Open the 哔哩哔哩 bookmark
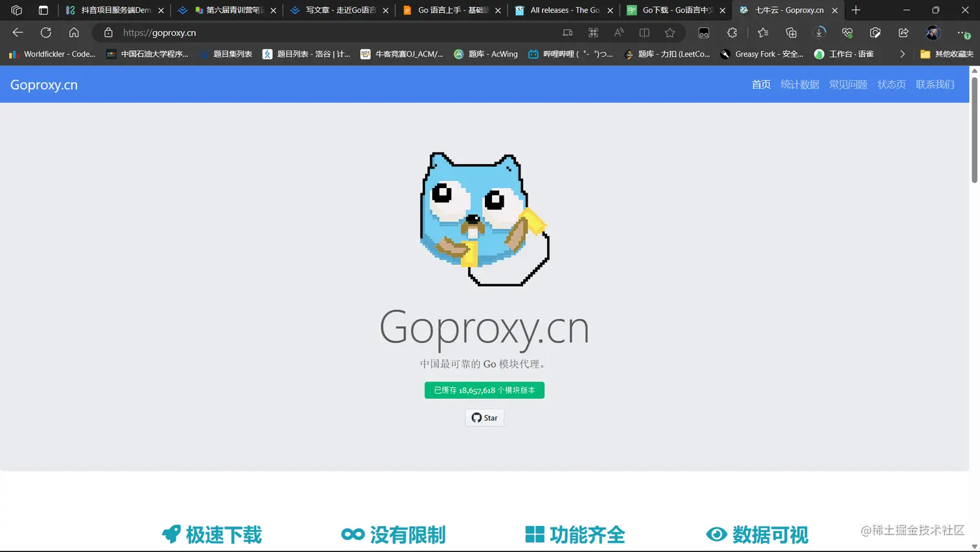This screenshot has width=980, height=552. point(570,54)
